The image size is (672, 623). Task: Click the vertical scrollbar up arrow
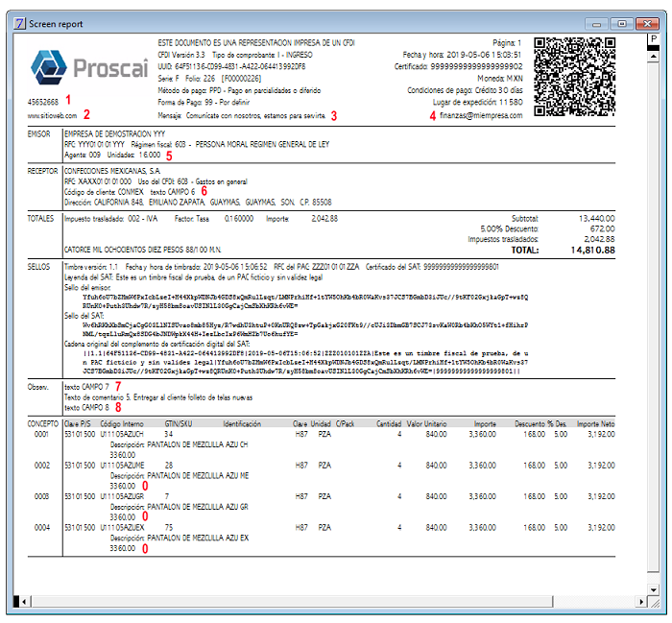point(653,57)
